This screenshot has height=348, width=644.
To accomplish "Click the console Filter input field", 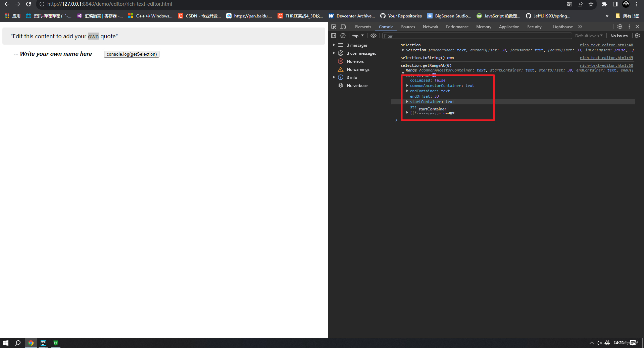I will (477, 36).
